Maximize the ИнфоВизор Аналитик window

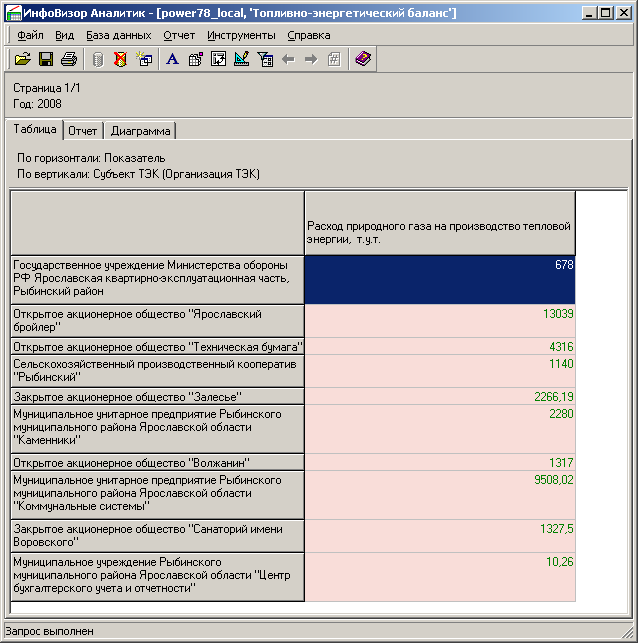click(x=605, y=13)
